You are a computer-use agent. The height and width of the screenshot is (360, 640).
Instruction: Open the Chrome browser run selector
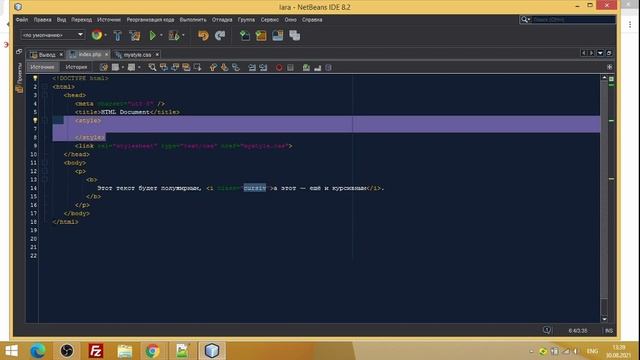pyautogui.click(x=97, y=35)
